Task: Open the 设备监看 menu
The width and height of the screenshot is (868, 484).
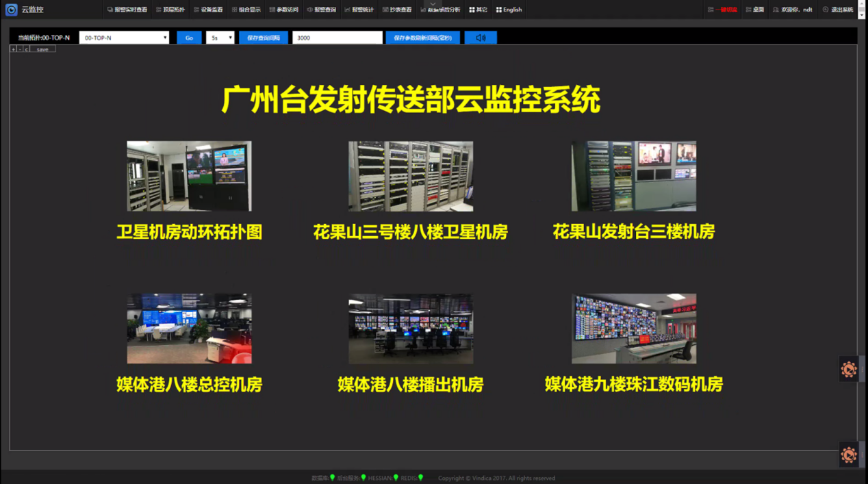Action: point(209,10)
